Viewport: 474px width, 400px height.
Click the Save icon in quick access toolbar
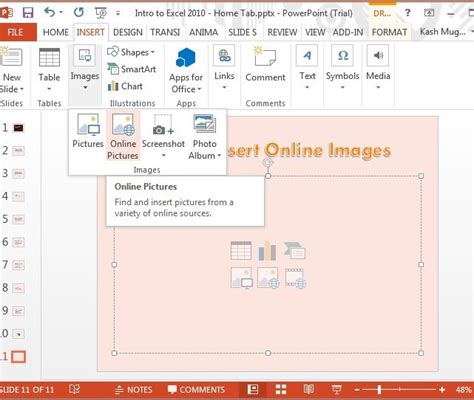coord(28,13)
